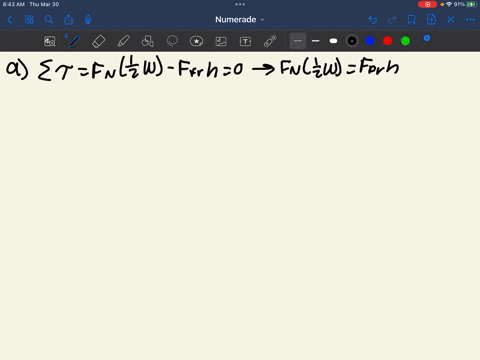Open the more options ellipsis menu
Screen dimensions: 480x360
pyautogui.click(x=470, y=20)
